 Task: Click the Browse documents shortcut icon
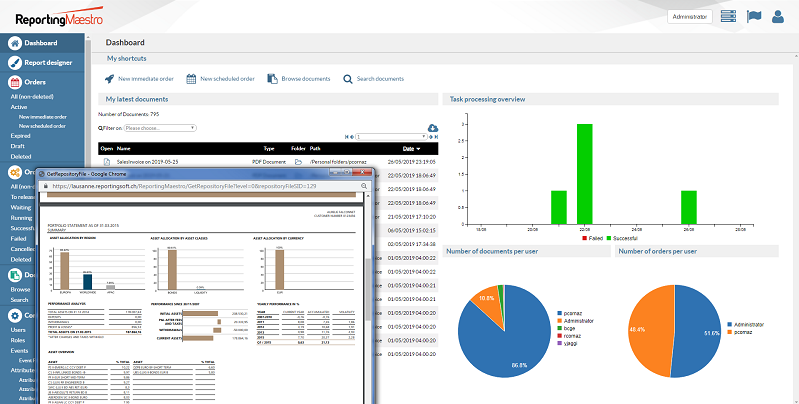point(273,78)
